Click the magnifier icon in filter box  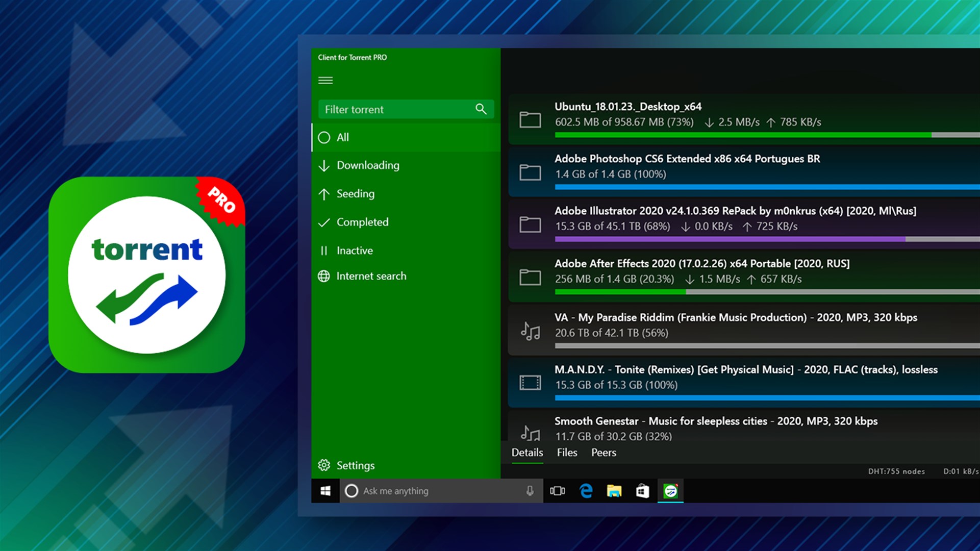click(481, 109)
